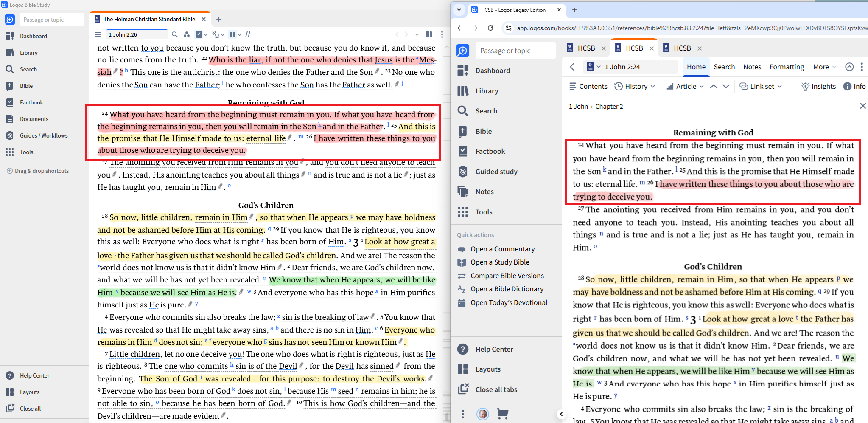The width and height of the screenshot is (868, 423).
Task: Switch to the Notes ribbon tab
Action: (x=752, y=67)
